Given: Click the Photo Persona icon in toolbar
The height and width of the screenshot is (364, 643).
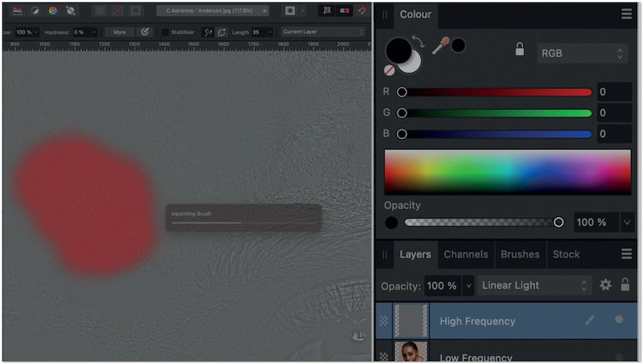Looking at the screenshot, I should pos(17,11).
